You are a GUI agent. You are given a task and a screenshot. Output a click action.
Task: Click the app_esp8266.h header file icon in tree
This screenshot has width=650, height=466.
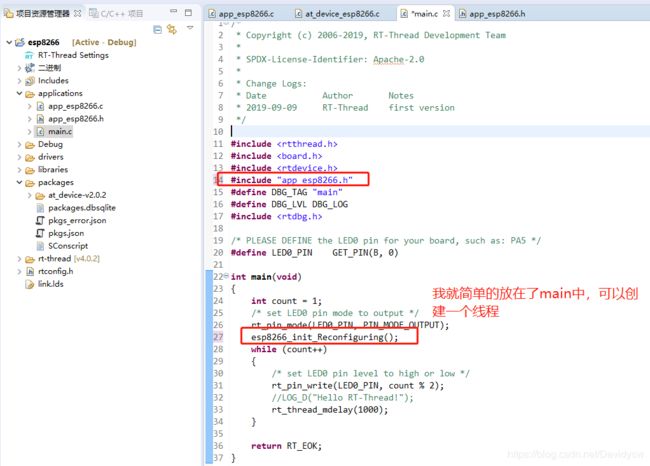click(40, 119)
